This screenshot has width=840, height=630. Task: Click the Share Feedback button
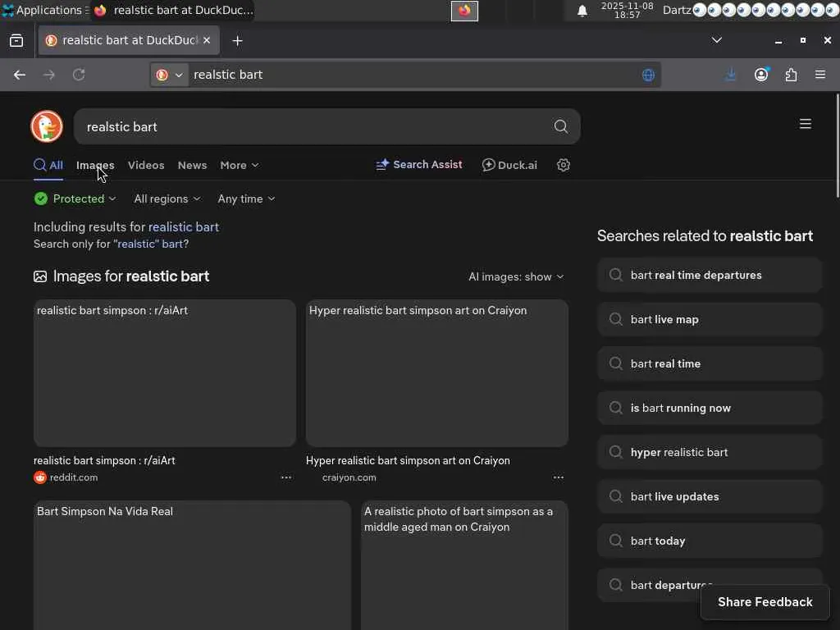[x=765, y=601]
